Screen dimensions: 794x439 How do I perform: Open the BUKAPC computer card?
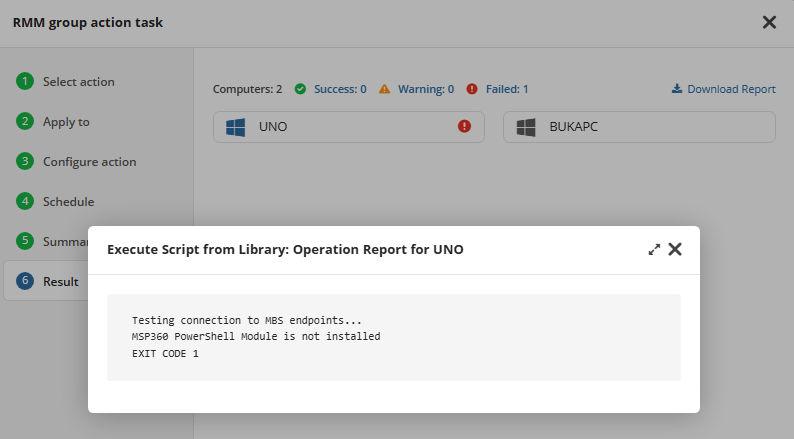click(x=639, y=127)
